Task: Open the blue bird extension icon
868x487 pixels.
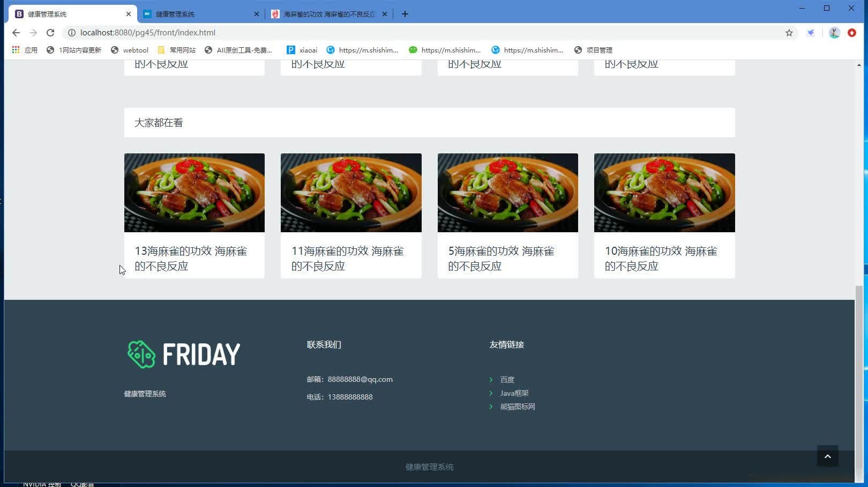Action: (811, 33)
